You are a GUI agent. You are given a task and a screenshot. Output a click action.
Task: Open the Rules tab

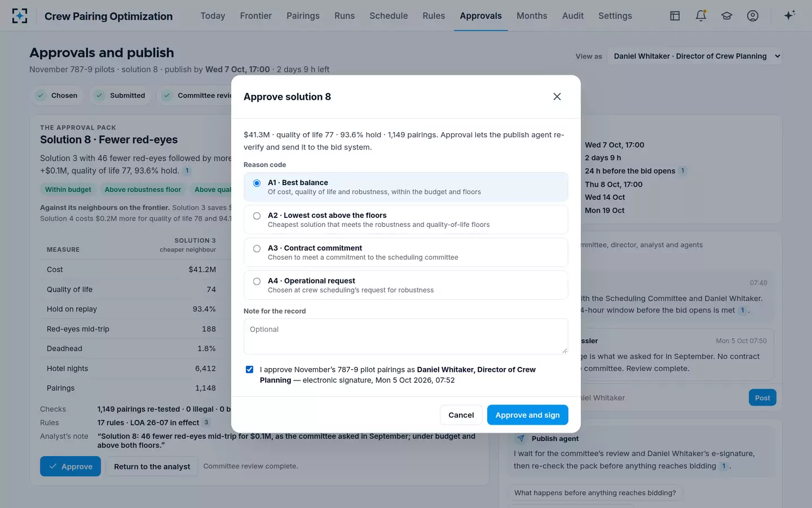click(x=434, y=16)
